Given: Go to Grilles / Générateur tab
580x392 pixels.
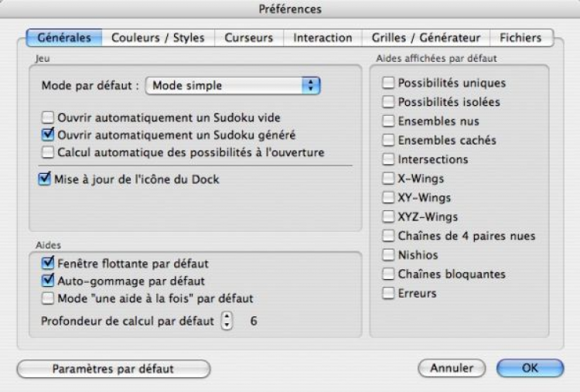Looking at the screenshot, I should (x=426, y=38).
